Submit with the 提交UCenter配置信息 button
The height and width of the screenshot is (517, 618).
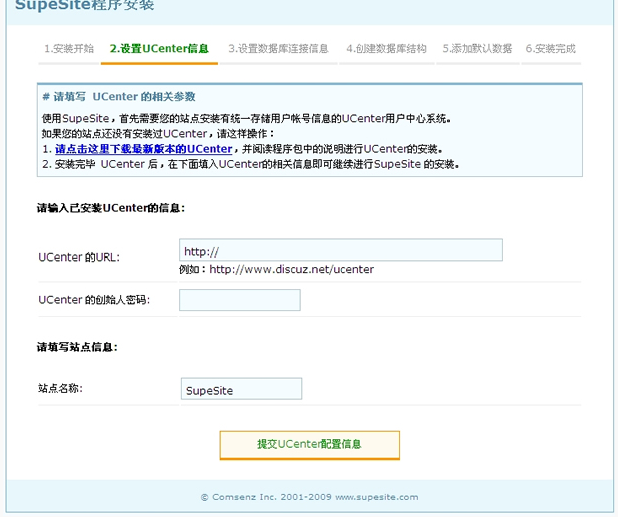[310, 445]
